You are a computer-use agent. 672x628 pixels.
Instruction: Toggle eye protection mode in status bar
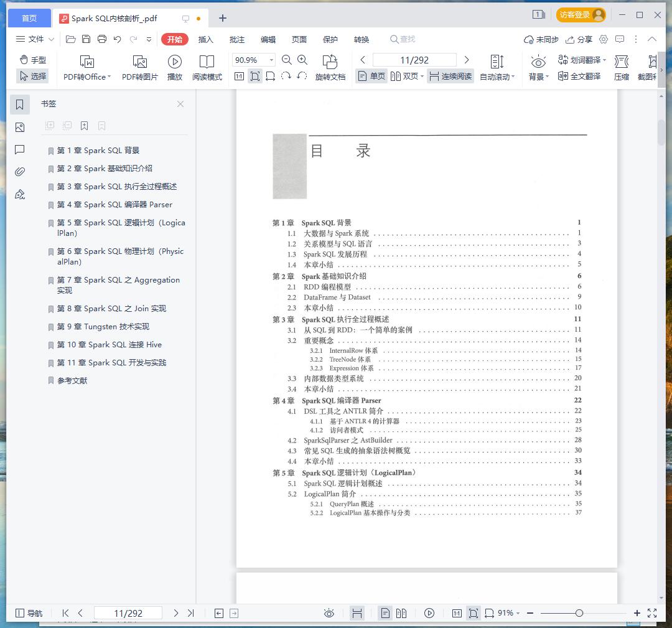pyautogui.click(x=329, y=613)
